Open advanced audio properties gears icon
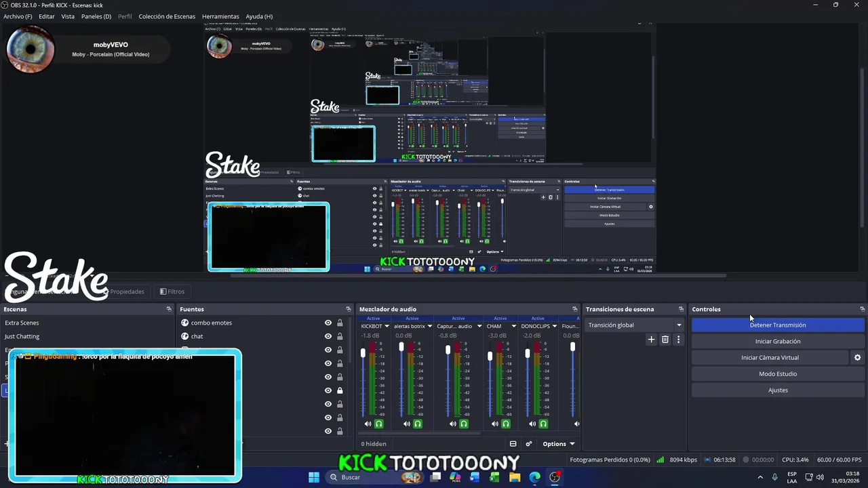 (529, 444)
